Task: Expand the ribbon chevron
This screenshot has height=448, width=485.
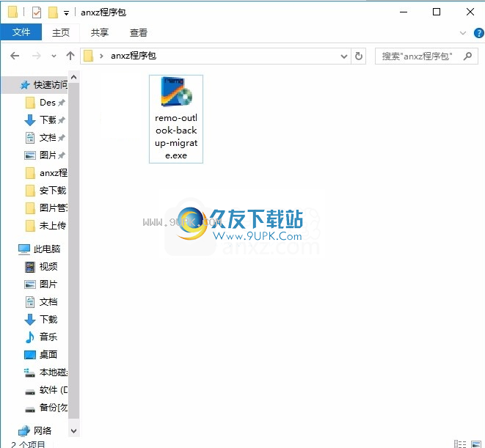Action: 463,33
